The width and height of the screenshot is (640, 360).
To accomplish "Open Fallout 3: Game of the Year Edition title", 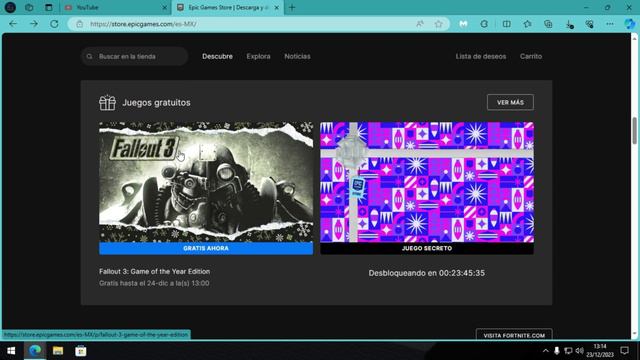I will 154,271.
